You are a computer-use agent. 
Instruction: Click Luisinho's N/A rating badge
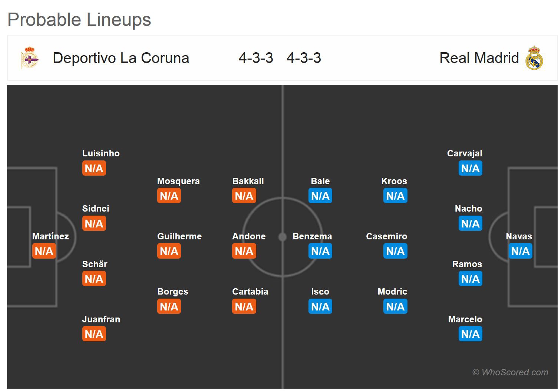(94, 169)
